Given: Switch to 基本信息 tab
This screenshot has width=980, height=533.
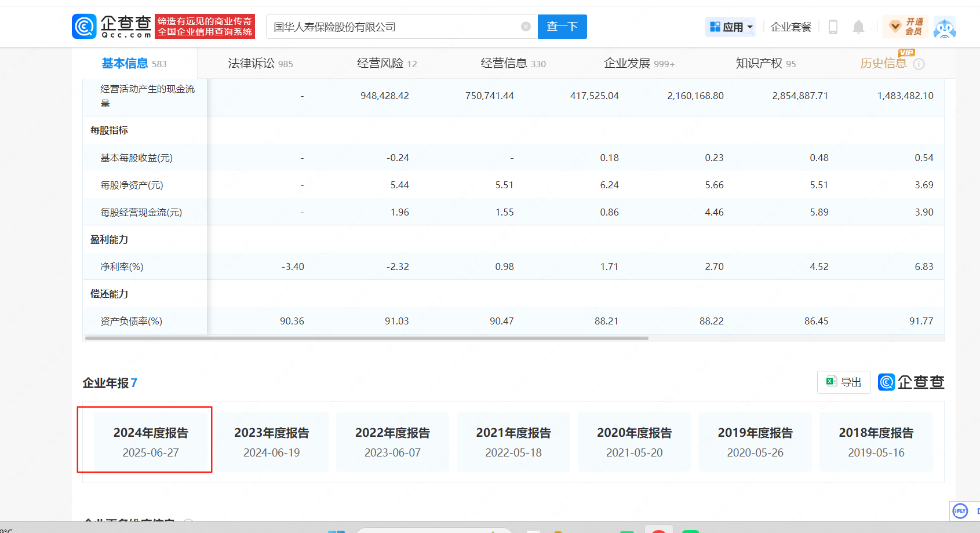Looking at the screenshot, I should tap(134, 63).
